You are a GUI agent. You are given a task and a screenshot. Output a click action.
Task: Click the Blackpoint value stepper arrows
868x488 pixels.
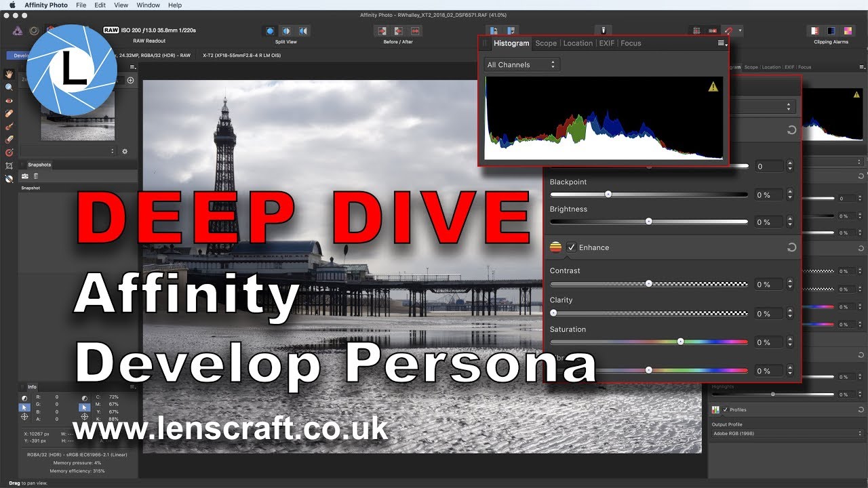point(790,195)
